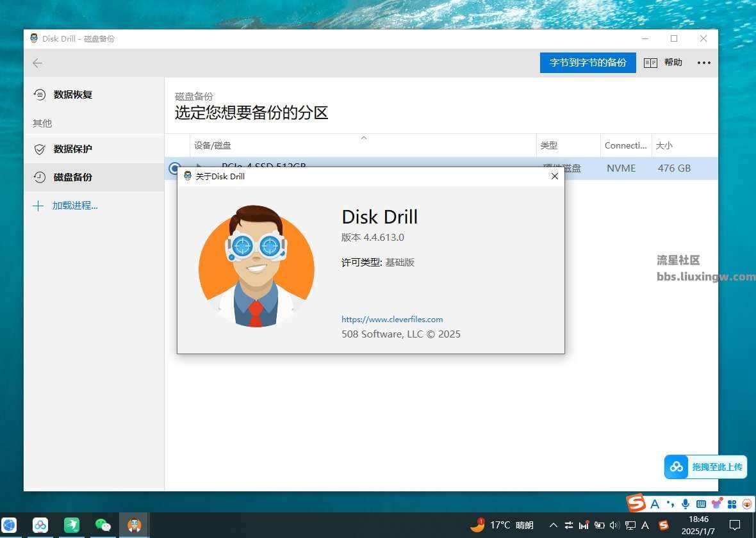Sort by the 类型 column header

click(568, 145)
